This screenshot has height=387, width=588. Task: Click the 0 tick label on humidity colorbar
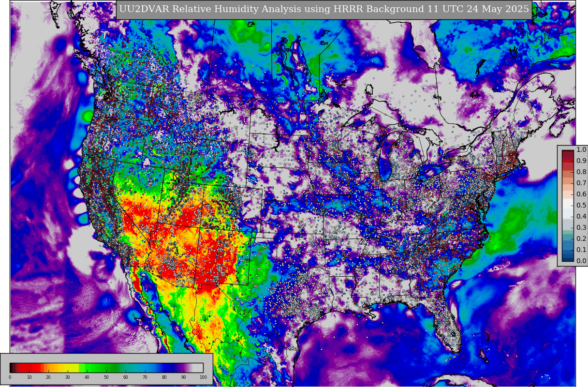tap(10, 377)
